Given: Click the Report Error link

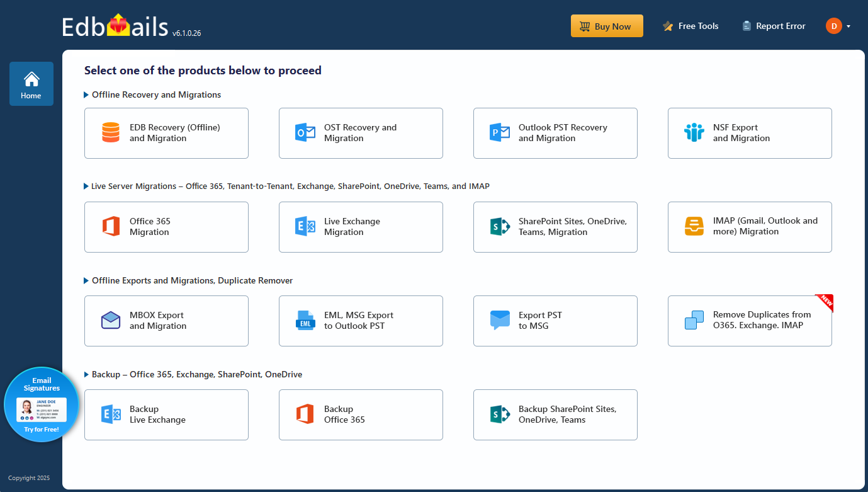Looking at the screenshot, I should pyautogui.click(x=774, y=26).
